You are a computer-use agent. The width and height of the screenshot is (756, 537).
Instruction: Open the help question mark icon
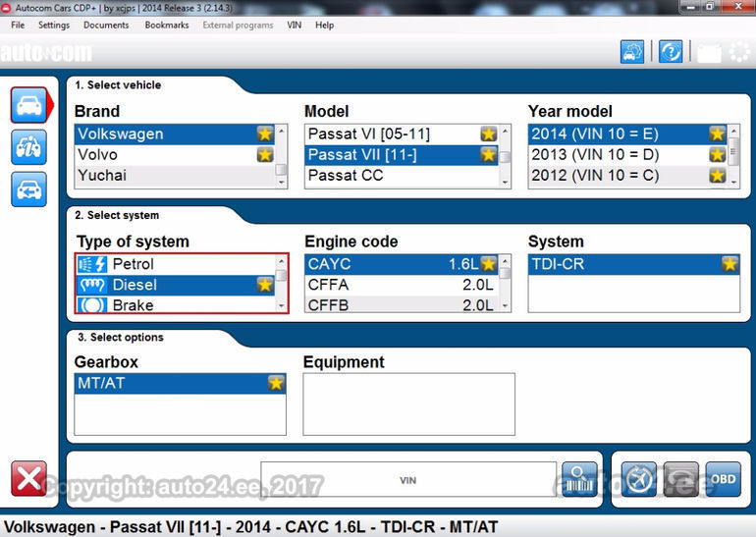point(671,52)
